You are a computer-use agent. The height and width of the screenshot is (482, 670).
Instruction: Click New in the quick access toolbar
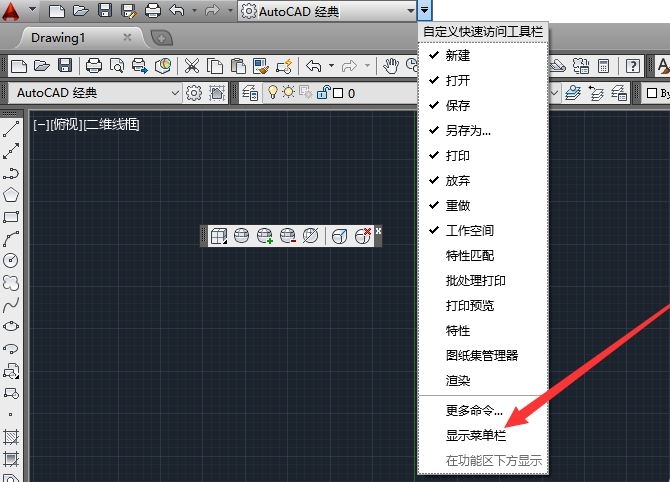[x=57, y=11]
